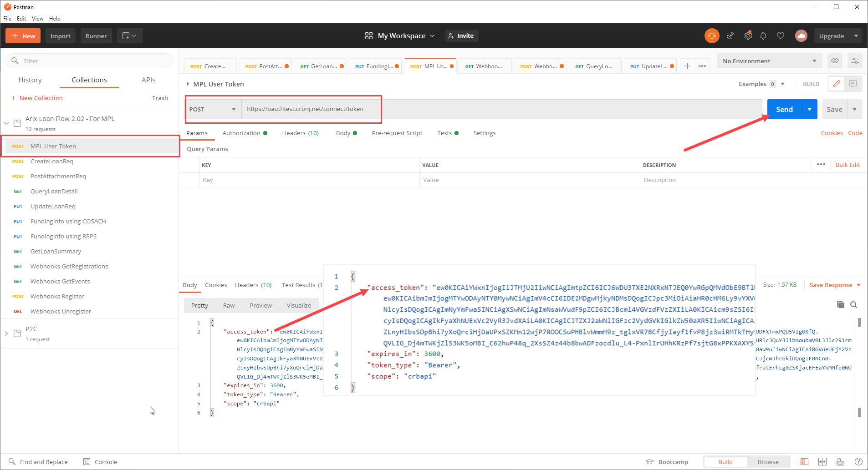
Task: Open the Send button dropdown arrow
Action: click(x=809, y=109)
